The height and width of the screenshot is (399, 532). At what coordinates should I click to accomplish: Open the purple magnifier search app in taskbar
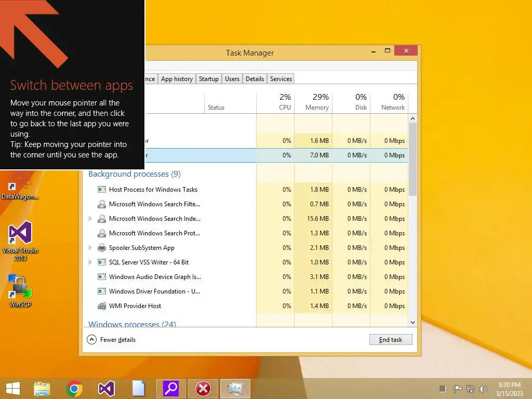point(170,389)
